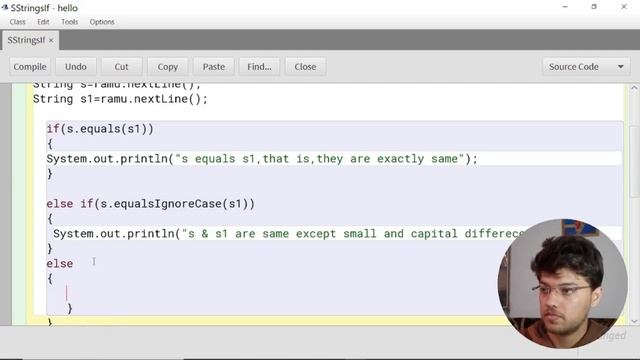Open the Tools menu

pyautogui.click(x=69, y=22)
